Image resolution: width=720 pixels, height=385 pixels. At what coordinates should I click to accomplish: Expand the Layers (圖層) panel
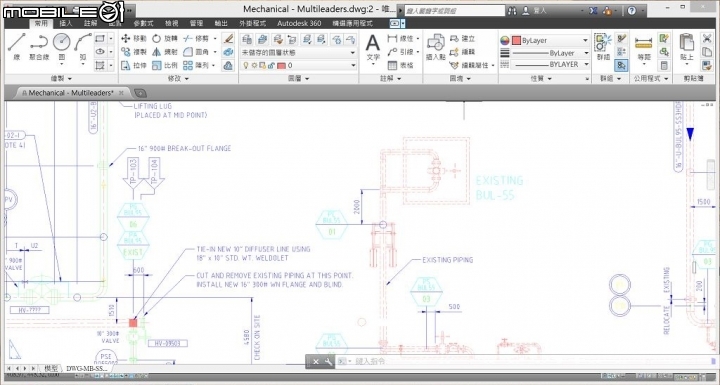click(x=298, y=79)
